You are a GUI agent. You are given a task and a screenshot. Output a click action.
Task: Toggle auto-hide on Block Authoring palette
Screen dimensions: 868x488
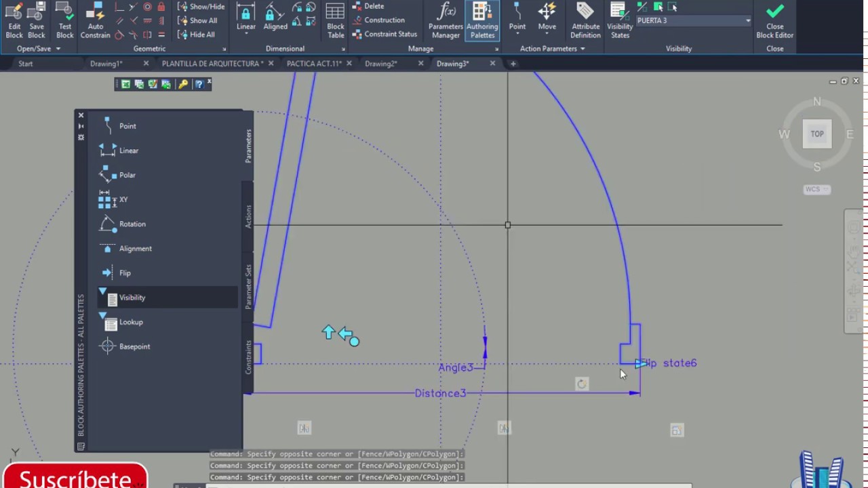click(81, 126)
